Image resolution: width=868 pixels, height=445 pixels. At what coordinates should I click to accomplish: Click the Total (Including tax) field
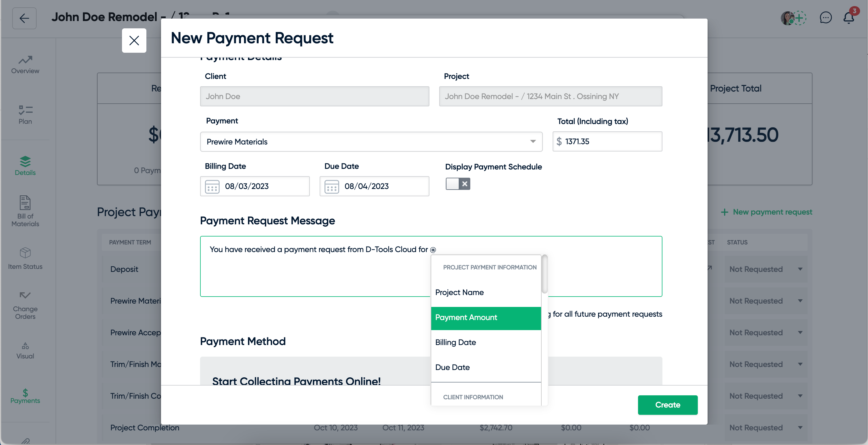607,141
